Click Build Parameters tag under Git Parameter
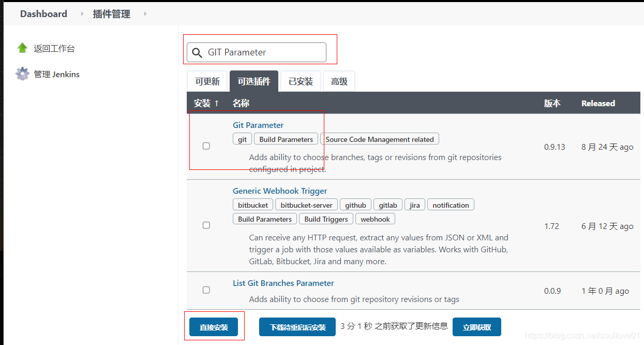This screenshot has height=345, width=644. (x=286, y=139)
